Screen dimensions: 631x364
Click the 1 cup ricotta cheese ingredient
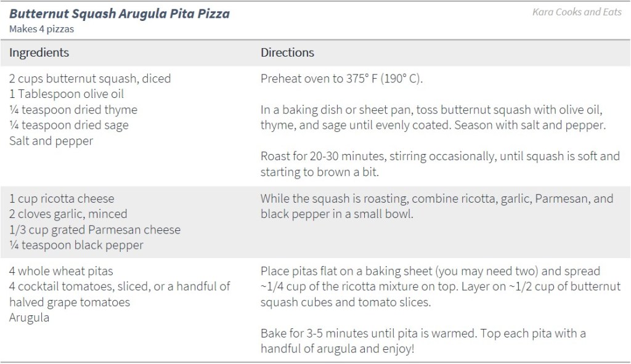(62, 199)
